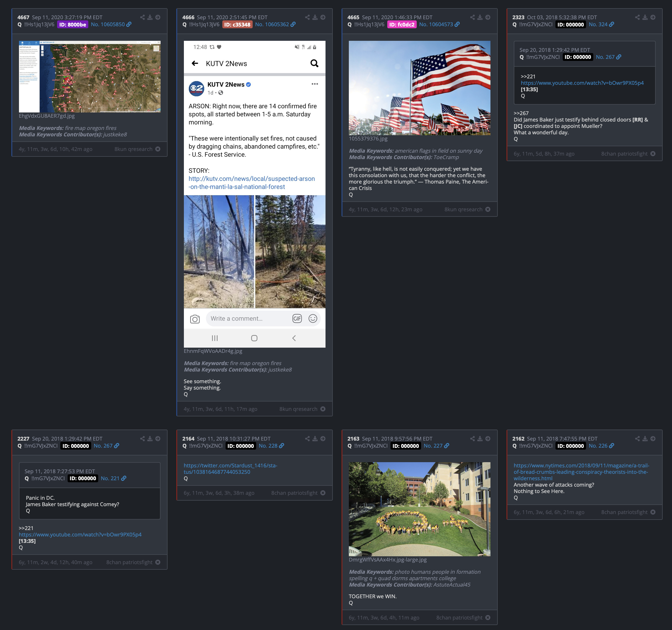This screenshot has height=630, width=672.
Task: Click quoted post link No. 267 inside post 2323
Action: (605, 57)
